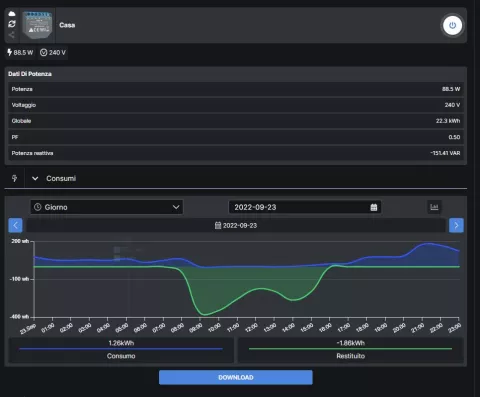The height and width of the screenshot is (397, 480).
Task: Click the share icon beside device thumbnail
Action: coord(12,35)
